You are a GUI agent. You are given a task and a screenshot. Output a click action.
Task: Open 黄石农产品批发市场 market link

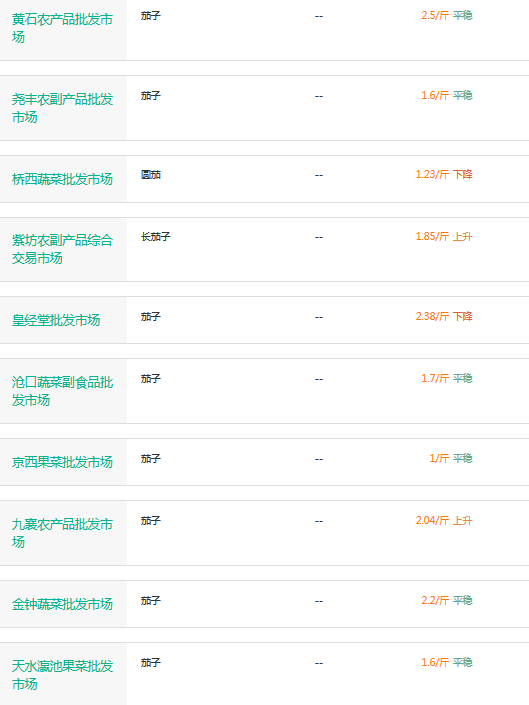(x=62, y=28)
